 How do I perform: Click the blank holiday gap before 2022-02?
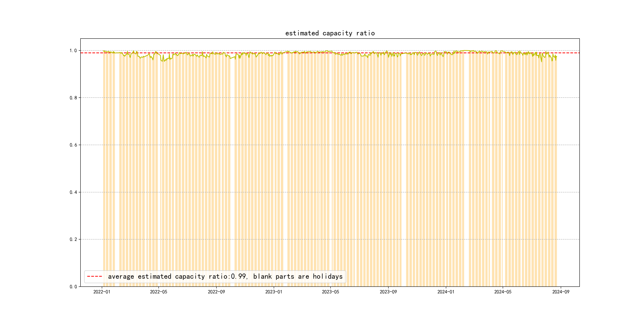[x=117, y=163]
